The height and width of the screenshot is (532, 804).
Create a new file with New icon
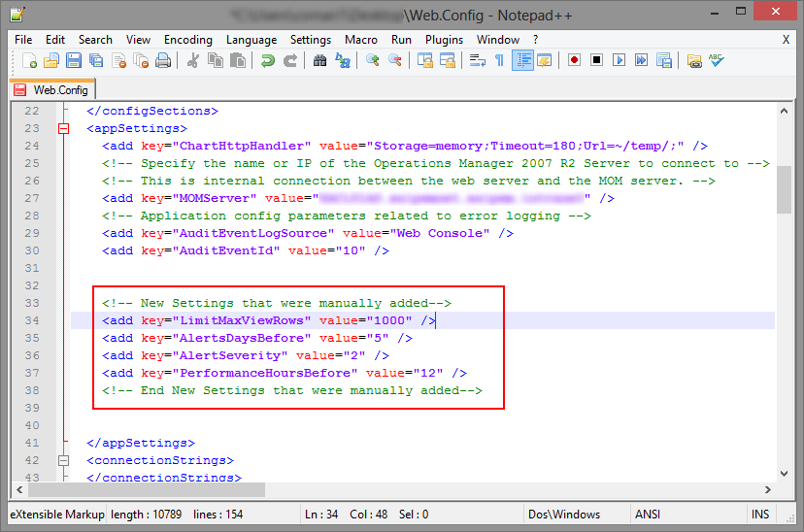pyautogui.click(x=30, y=60)
